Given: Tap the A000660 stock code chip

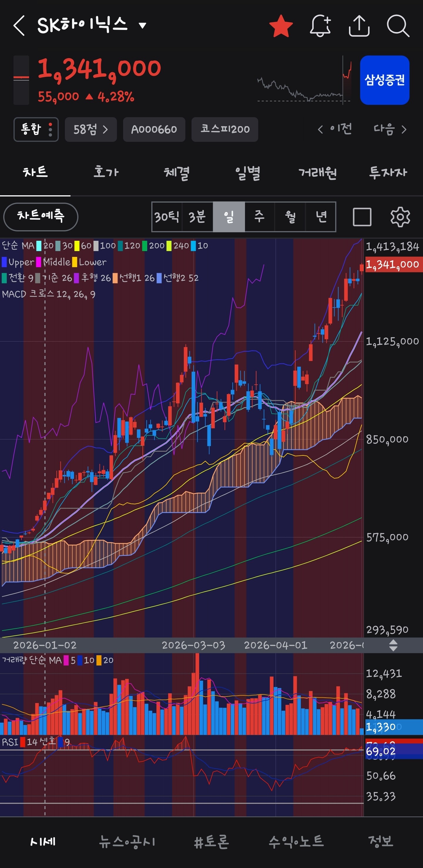Looking at the screenshot, I should tap(154, 129).
